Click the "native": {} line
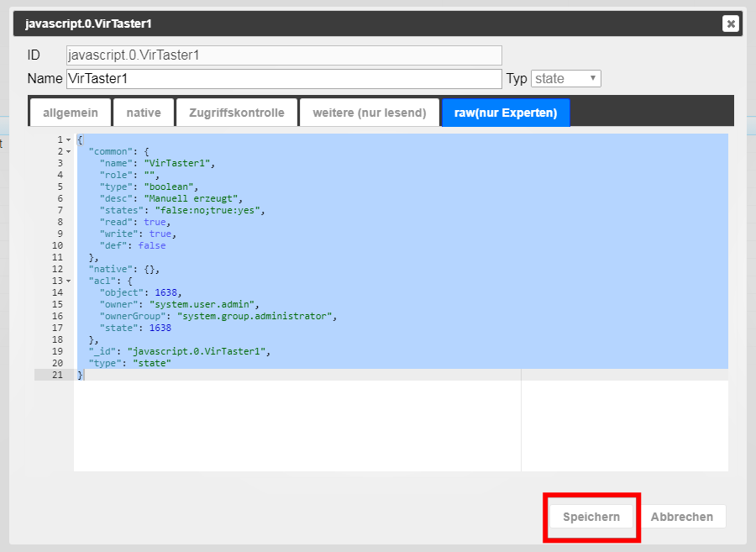 124,269
